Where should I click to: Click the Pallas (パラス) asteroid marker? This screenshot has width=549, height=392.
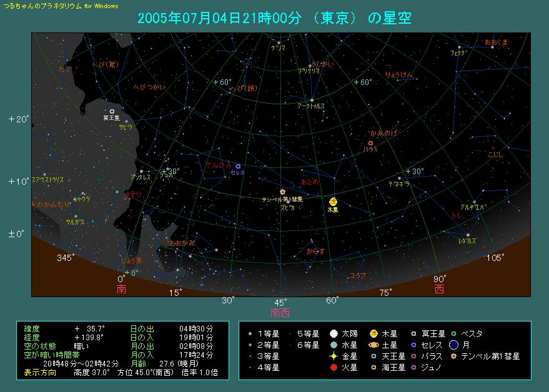[370, 144]
